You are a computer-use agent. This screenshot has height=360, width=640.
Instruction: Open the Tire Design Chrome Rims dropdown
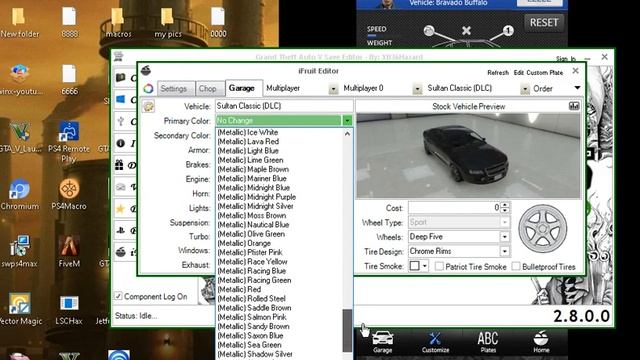click(504, 251)
